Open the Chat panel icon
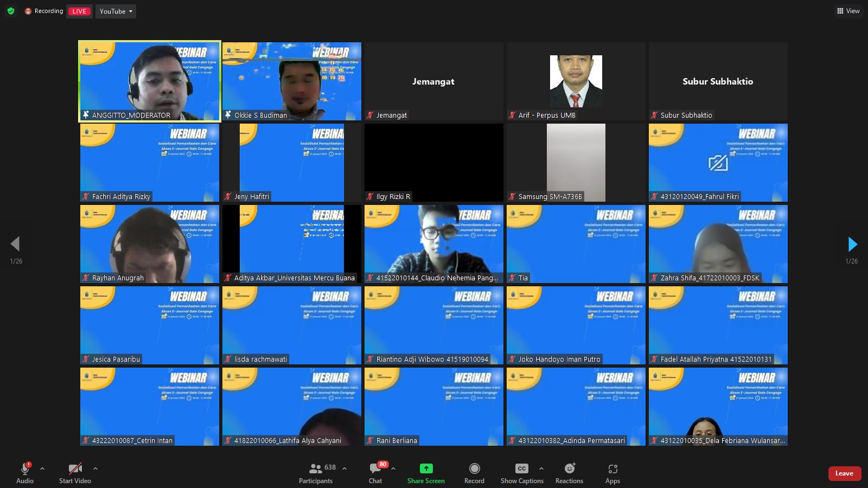 click(375, 468)
